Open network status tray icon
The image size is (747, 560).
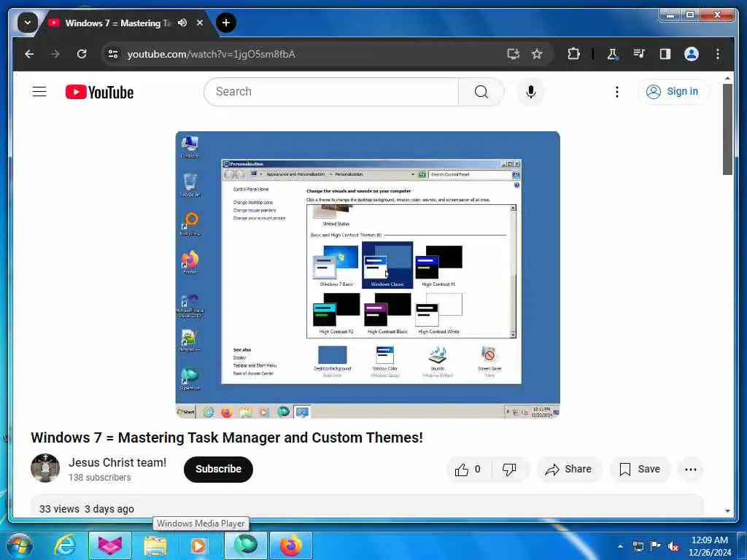click(x=638, y=546)
